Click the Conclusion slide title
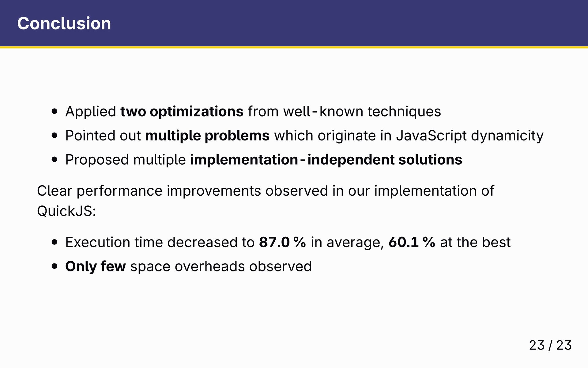This screenshot has height=368, width=588. (x=64, y=23)
